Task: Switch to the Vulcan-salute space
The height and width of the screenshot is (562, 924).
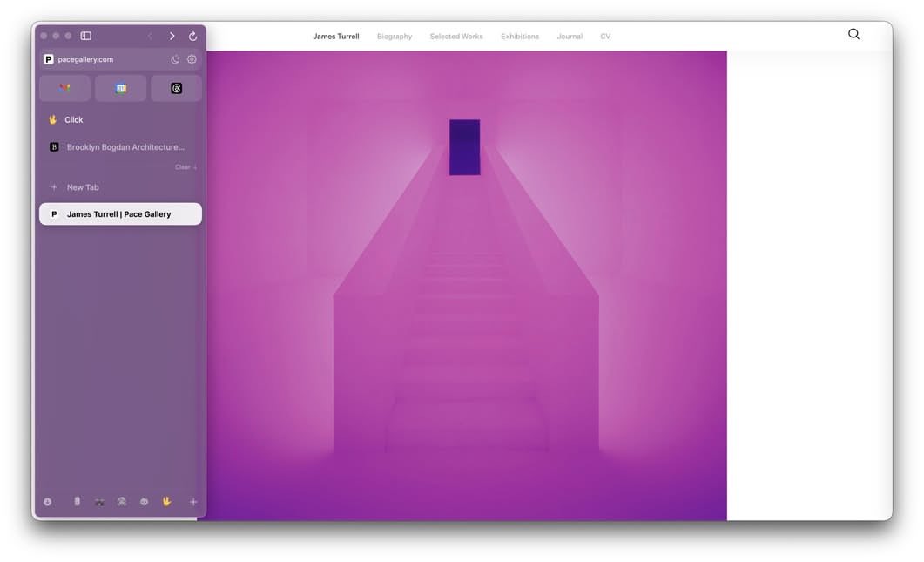Action: point(166,501)
